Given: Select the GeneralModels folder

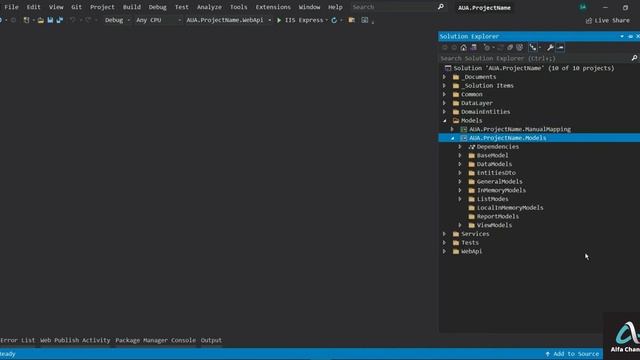Looking at the screenshot, I should tap(499, 181).
